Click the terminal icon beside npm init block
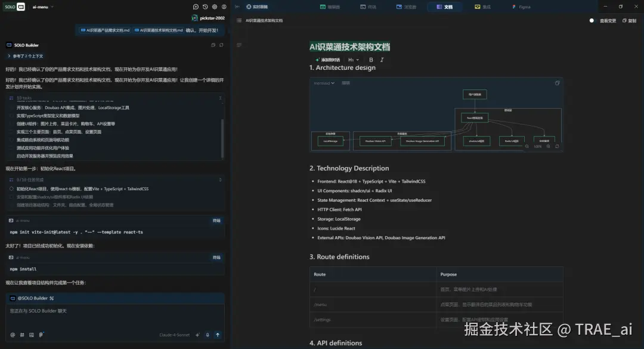 pos(11,221)
